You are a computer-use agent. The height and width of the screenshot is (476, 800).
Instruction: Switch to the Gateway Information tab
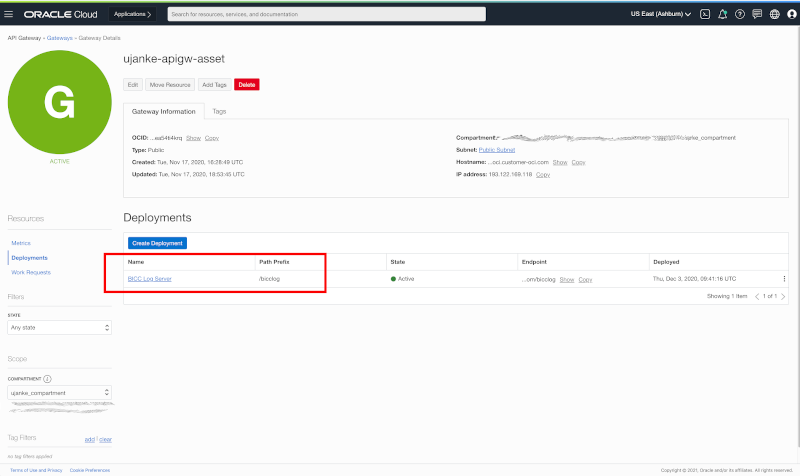tap(164, 111)
